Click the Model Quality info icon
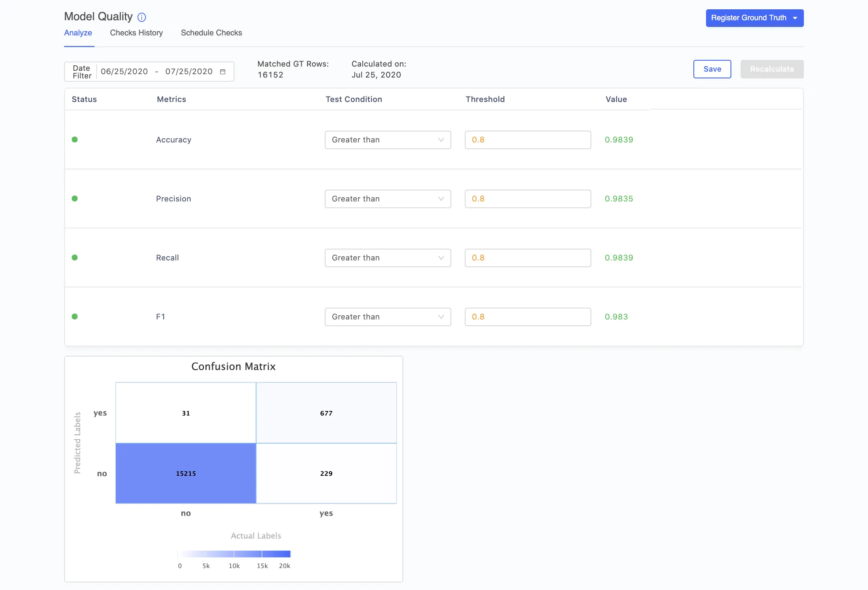Screen dimensions: 868x590 [142, 17]
